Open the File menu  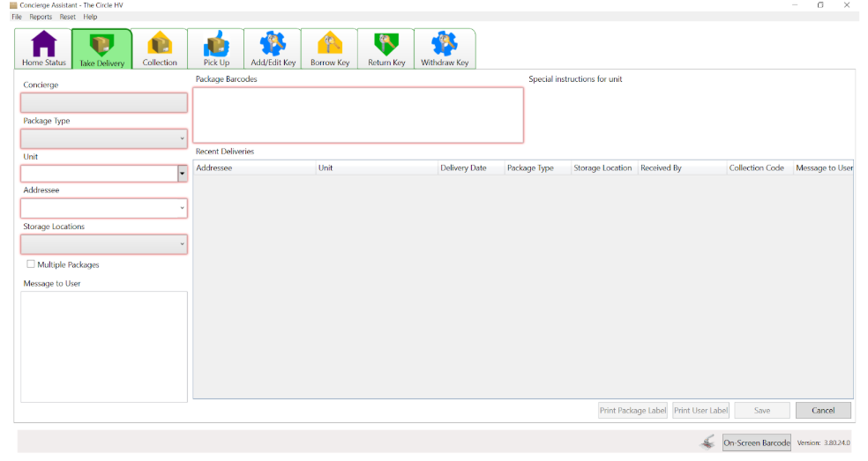(17, 17)
